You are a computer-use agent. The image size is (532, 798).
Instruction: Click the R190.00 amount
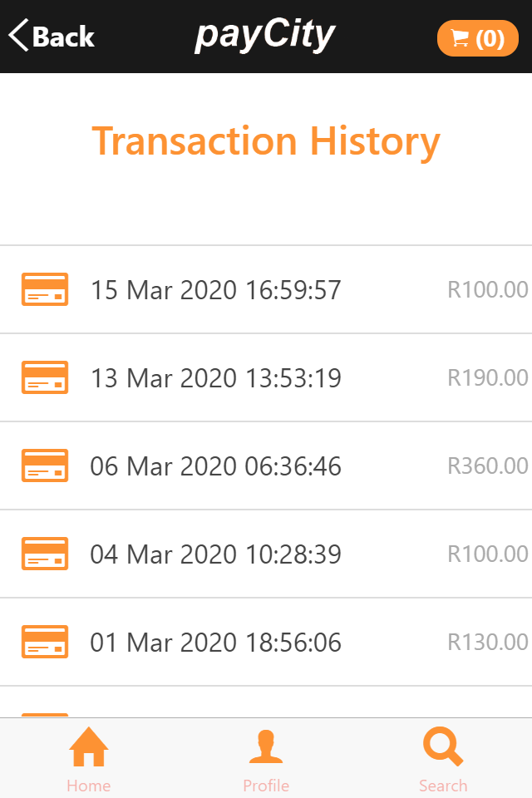pos(487,377)
